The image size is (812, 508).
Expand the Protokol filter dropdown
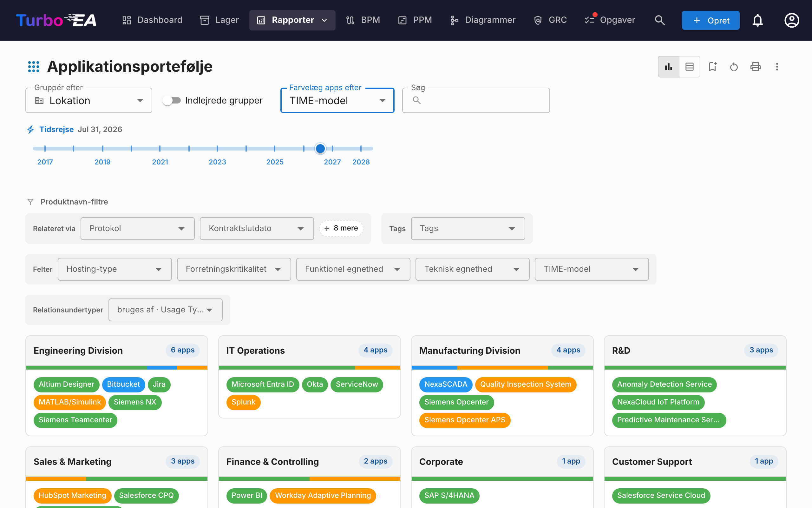click(x=138, y=229)
